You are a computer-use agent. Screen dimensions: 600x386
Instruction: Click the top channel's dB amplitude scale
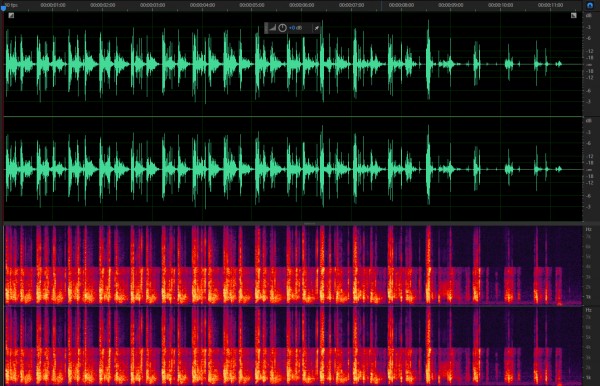(x=590, y=64)
